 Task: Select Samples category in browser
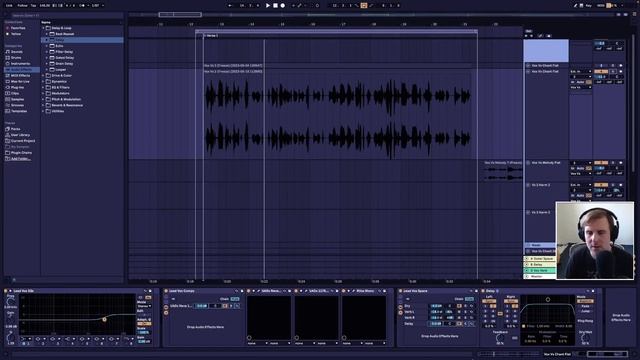[x=18, y=99]
